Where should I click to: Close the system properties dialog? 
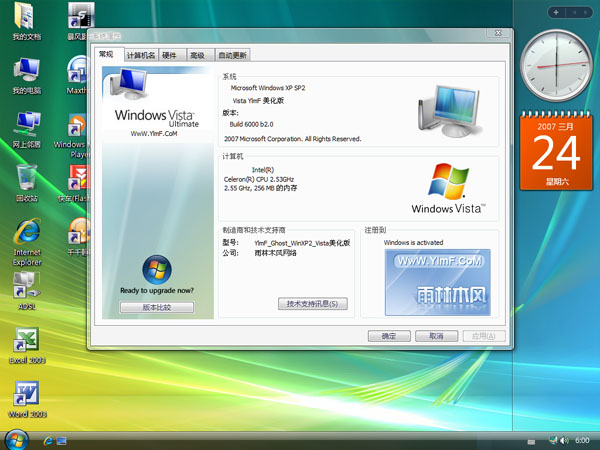pyautogui.click(x=498, y=33)
